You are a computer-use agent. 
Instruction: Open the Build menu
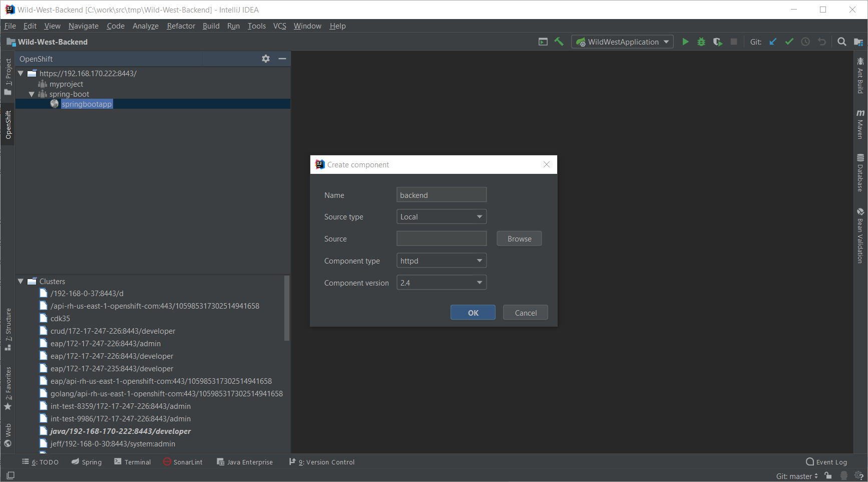pyautogui.click(x=211, y=26)
